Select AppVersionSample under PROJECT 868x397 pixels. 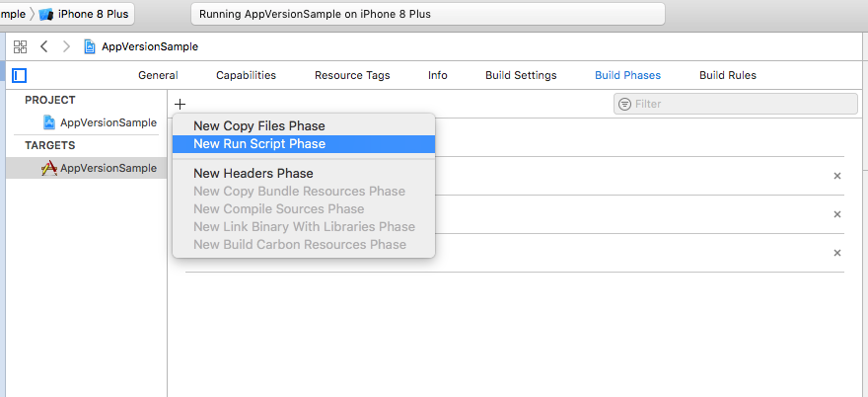[x=108, y=122]
